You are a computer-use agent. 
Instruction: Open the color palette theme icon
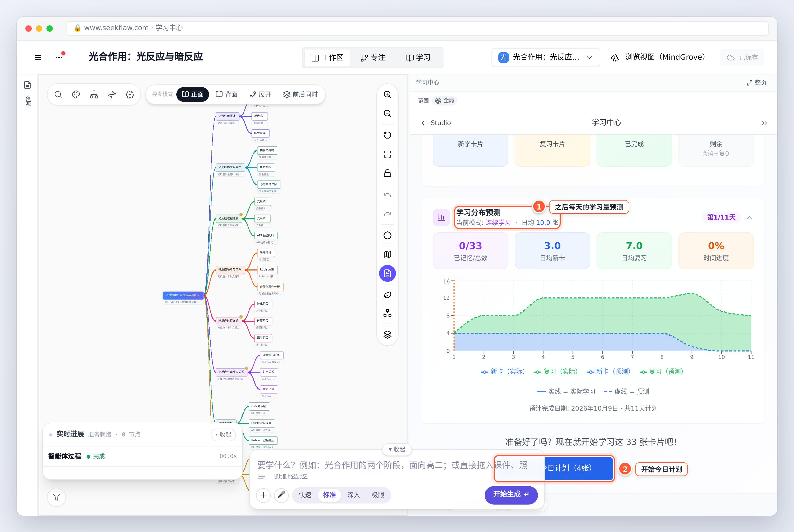tap(76, 94)
